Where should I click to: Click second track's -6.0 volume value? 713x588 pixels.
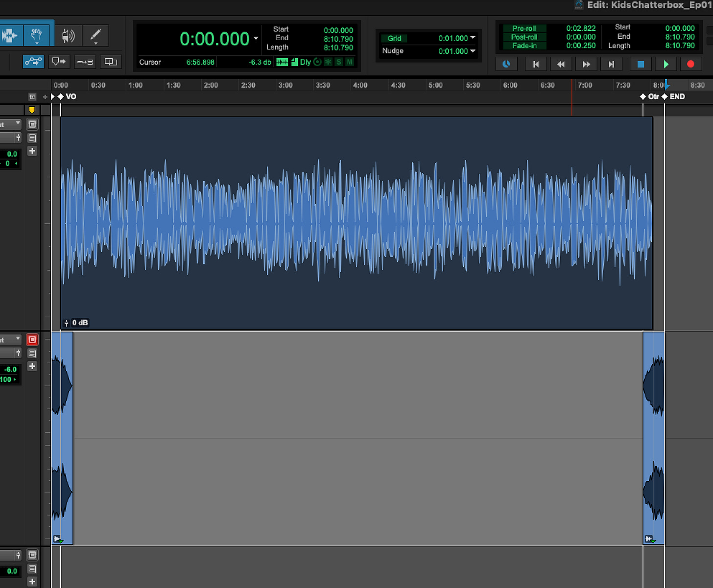pos(11,369)
